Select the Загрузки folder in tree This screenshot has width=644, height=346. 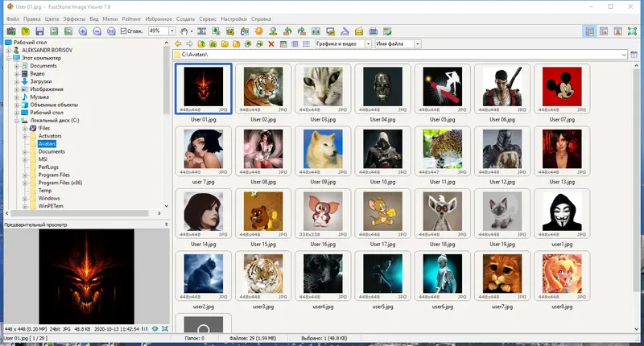(41, 81)
